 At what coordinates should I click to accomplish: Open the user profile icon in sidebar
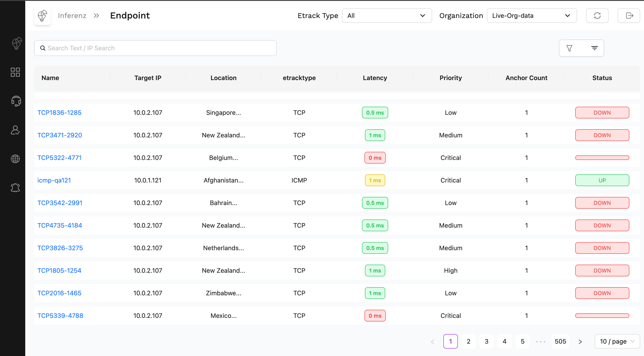(15, 130)
